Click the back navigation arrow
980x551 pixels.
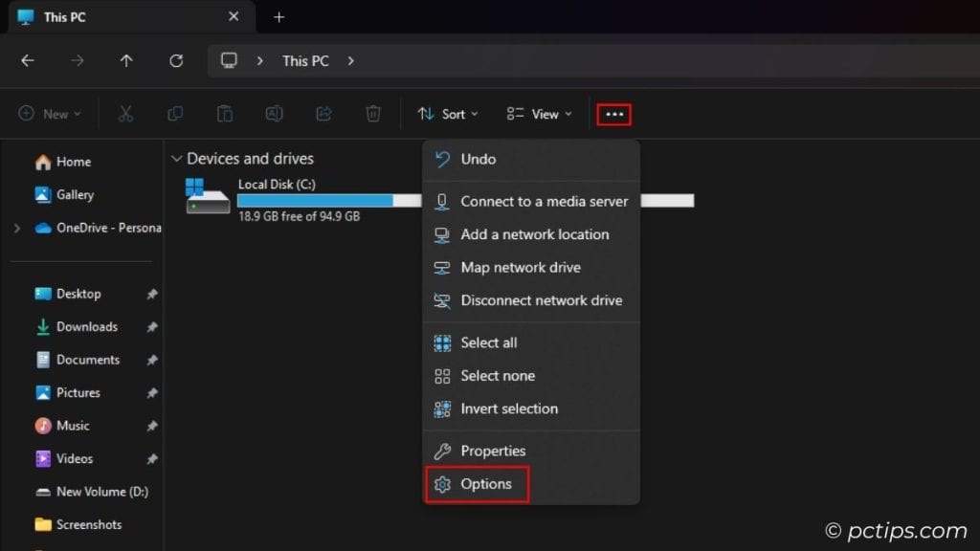(28, 60)
